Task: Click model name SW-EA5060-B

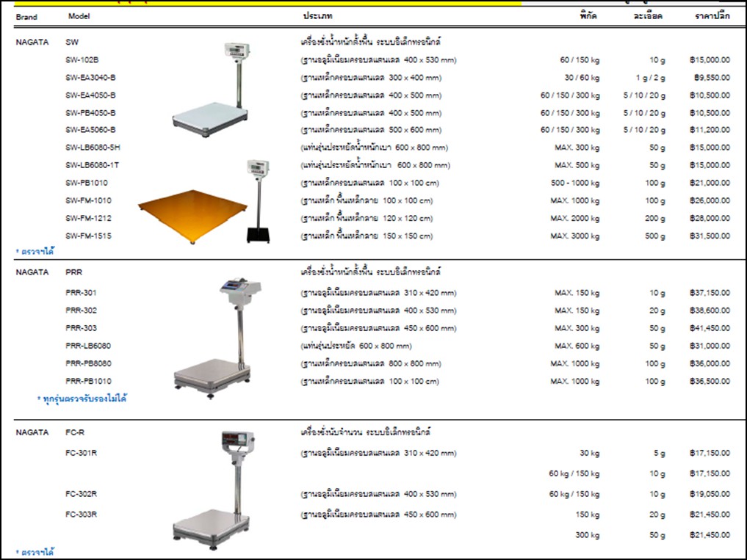Action: pos(90,129)
